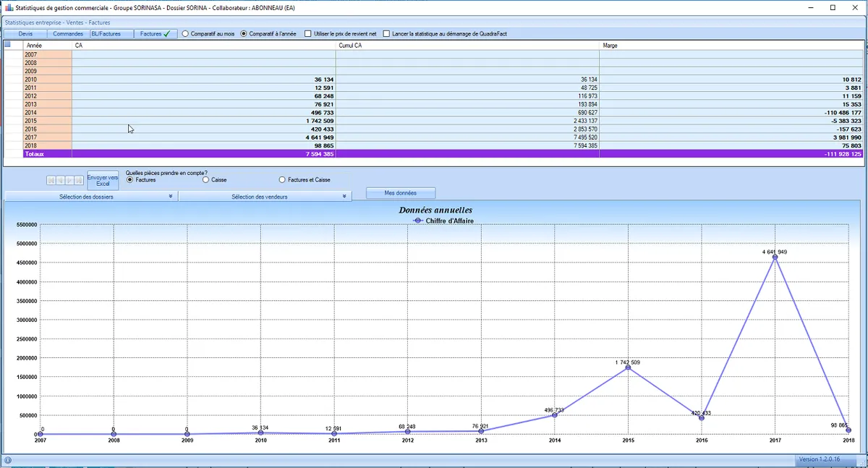This screenshot has width=868, height=468.
Task: Choose the Caisse radio option
Action: [206, 179]
